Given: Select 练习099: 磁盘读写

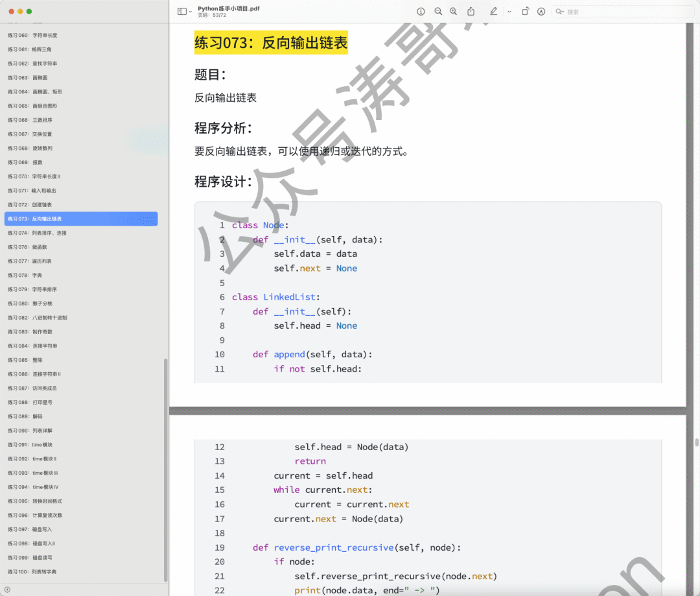Looking at the screenshot, I should pyautogui.click(x=30, y=558).
